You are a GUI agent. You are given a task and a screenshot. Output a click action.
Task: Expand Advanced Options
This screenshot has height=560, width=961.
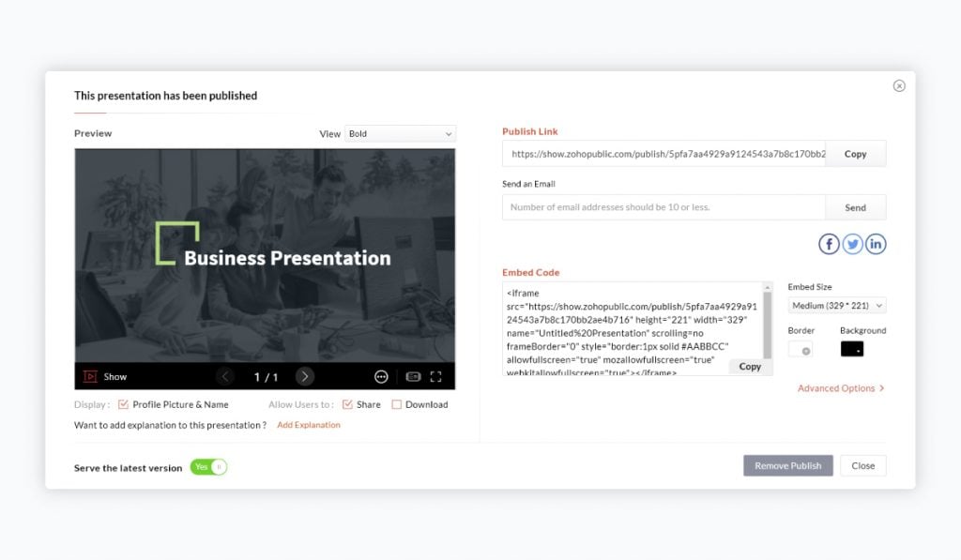click(x=839, y=387)
